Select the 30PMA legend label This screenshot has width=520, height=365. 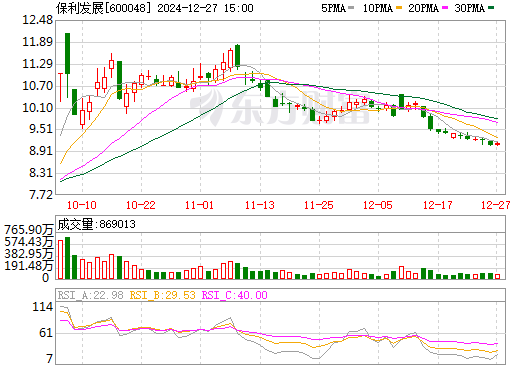[469, 8]
